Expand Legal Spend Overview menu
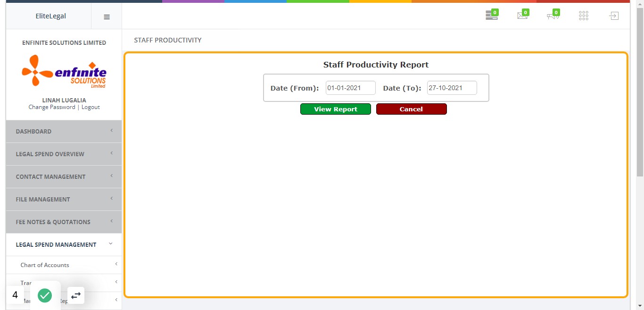 [x=64, y=154]
